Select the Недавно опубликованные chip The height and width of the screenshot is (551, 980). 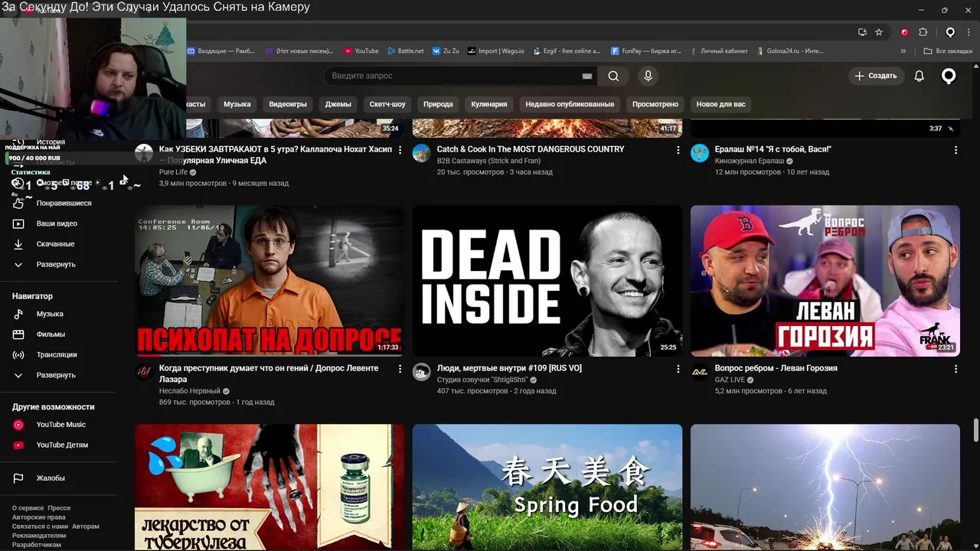(570, 104)
